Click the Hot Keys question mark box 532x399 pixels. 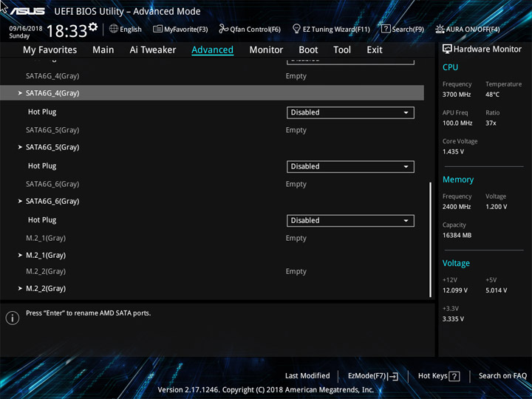454,376
